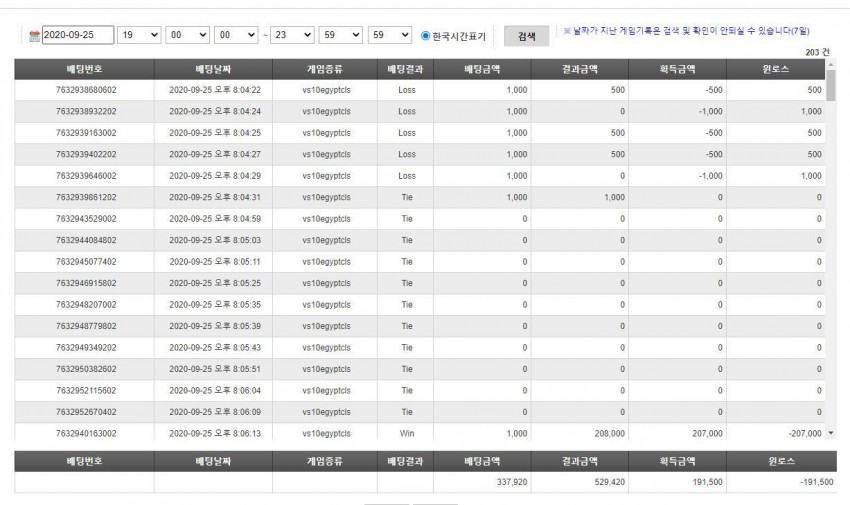This screenshot has width=850, height=505.
Task: Select bet number 7632943529002
Action: click(86, 219)
